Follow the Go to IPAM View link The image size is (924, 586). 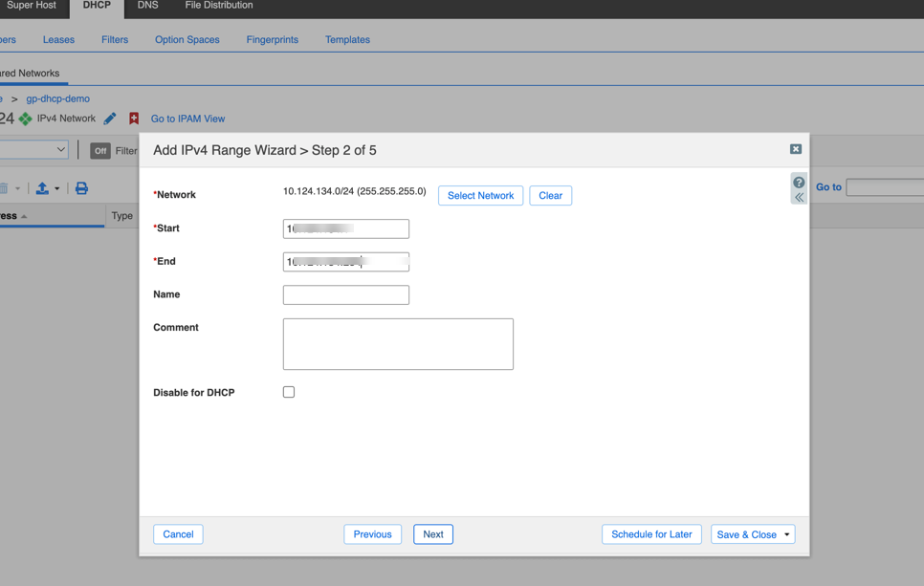pos(187,119)
